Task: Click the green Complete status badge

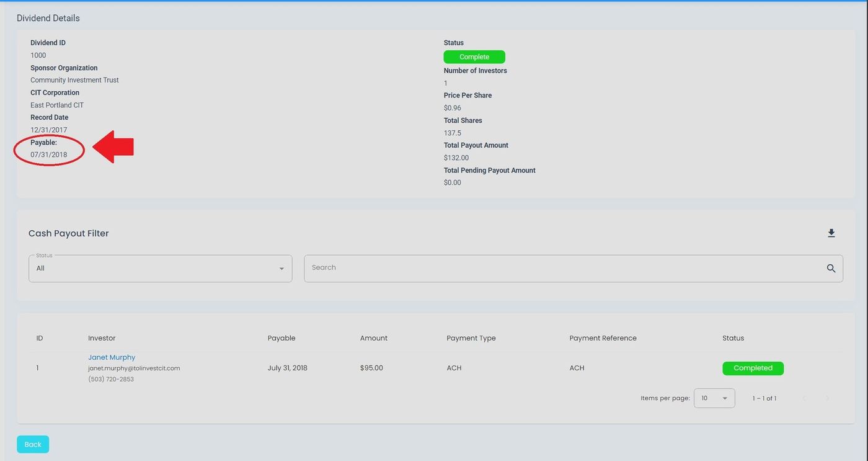Action: [474, 57]
